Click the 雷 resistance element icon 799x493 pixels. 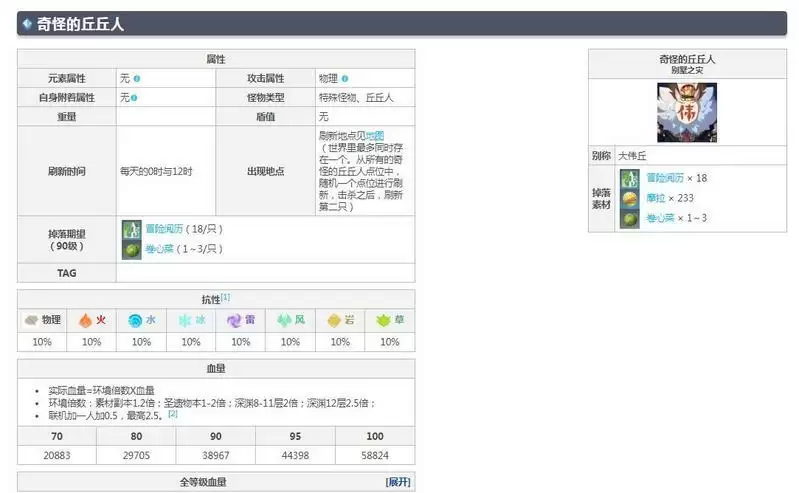pos(234,321)
